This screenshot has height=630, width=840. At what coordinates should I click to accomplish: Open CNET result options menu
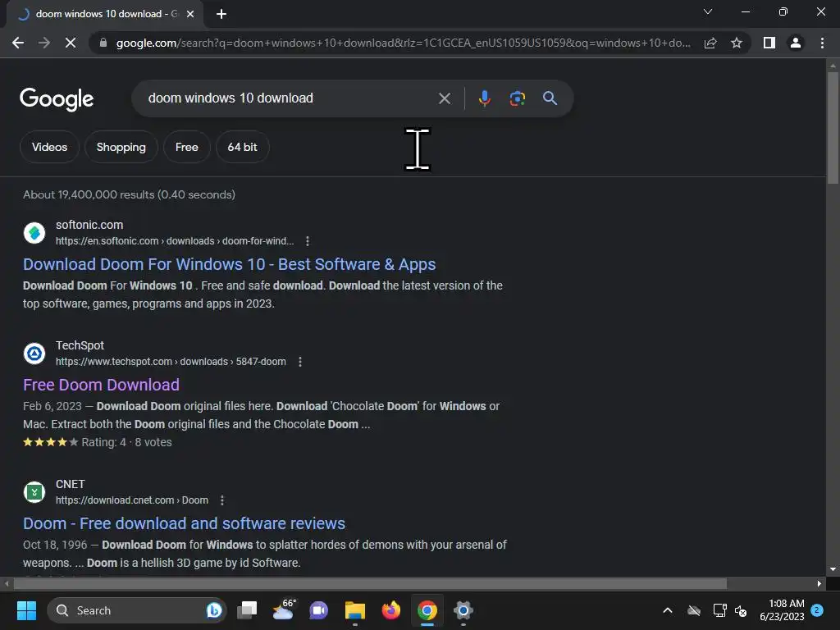pyautogui.click(x=222, y=500)
